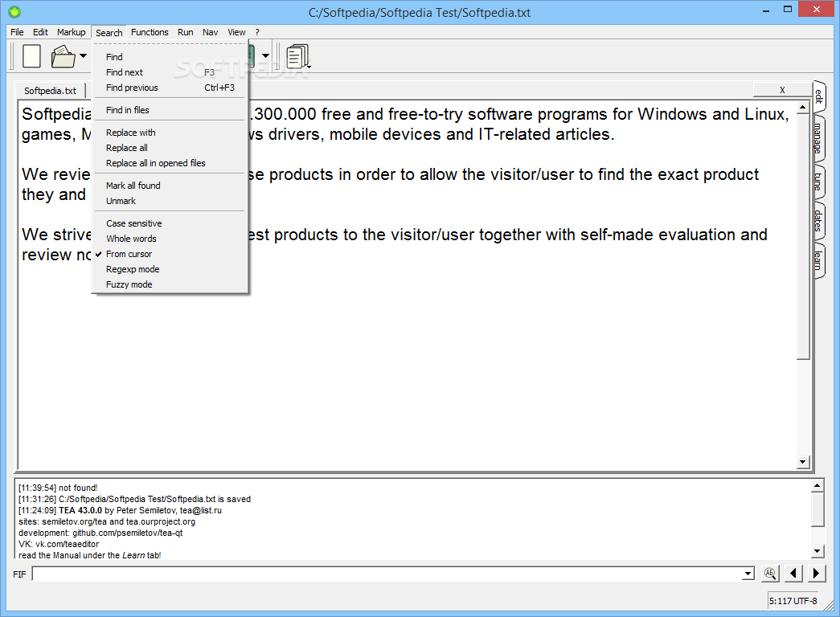This screenshot has height=617, width=840.
Task: Select the Softpedia.txt document tab
Action: click(50, 91)
